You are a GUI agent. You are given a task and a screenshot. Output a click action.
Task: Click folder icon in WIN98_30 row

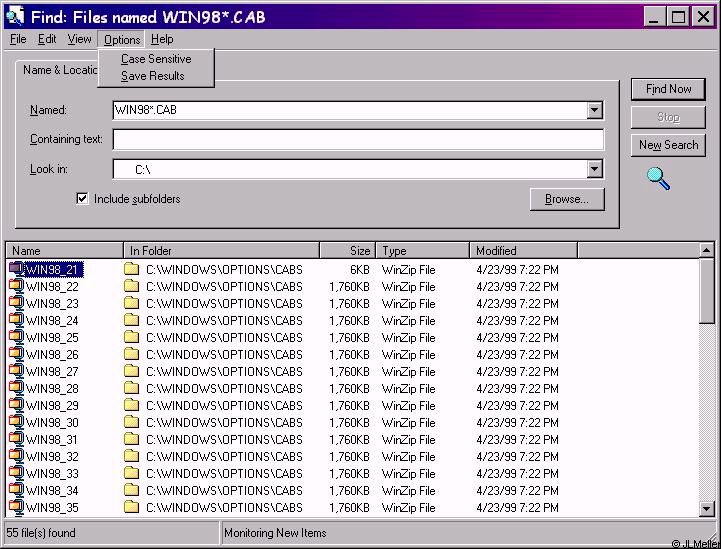[132, 422]
